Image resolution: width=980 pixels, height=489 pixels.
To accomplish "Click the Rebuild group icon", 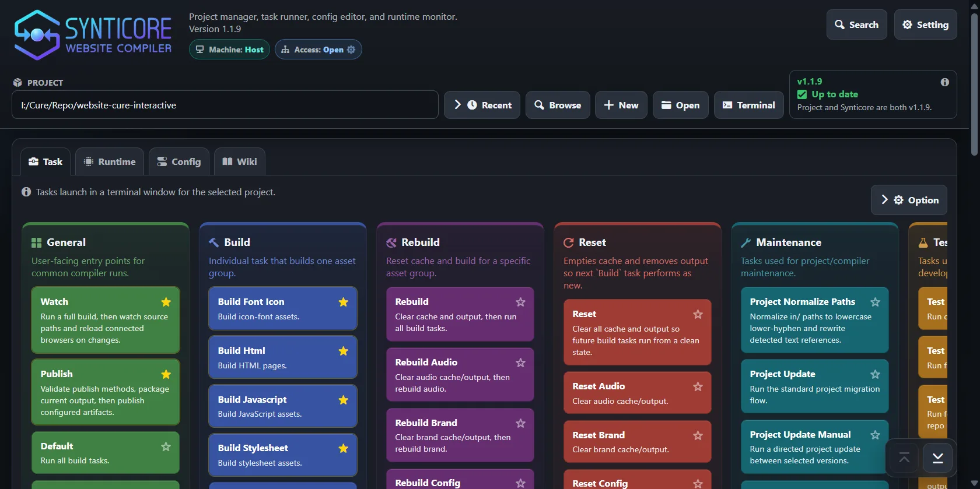I will [391, 242].
